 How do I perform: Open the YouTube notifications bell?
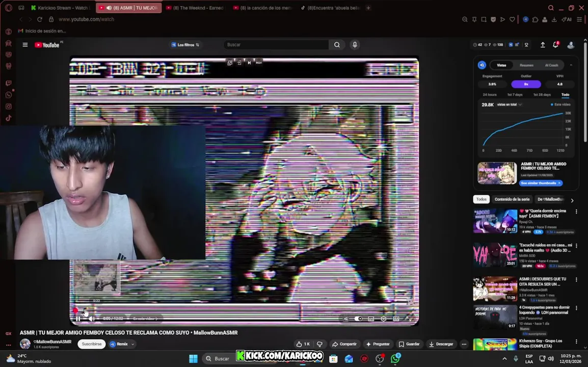coord(556,45)
